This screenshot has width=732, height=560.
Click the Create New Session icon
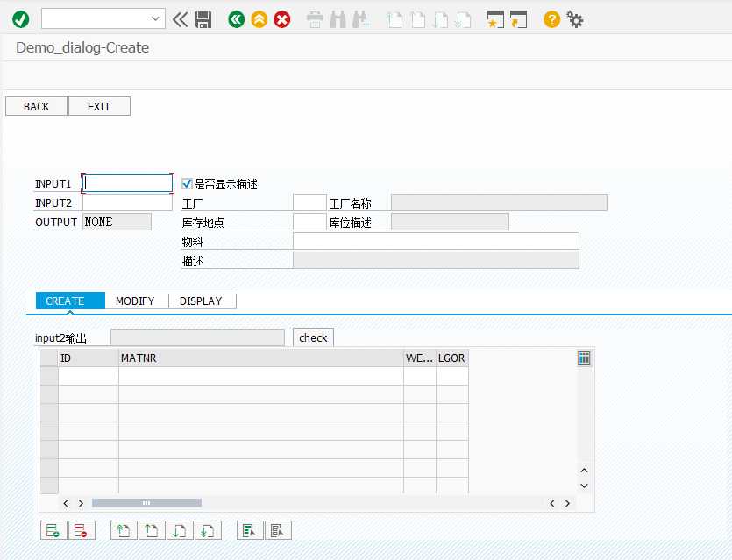pos(495,19)
